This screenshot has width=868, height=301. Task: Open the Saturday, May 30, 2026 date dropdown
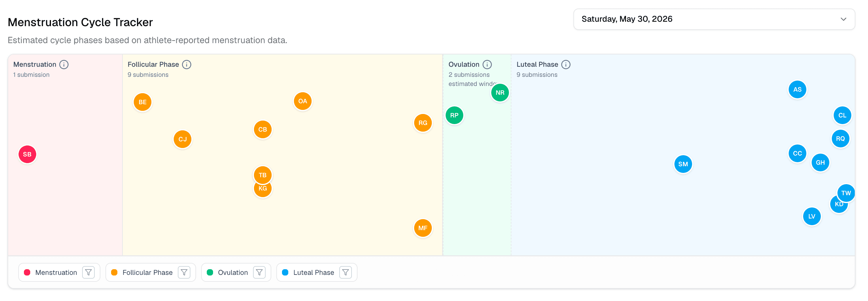[714, 19]
